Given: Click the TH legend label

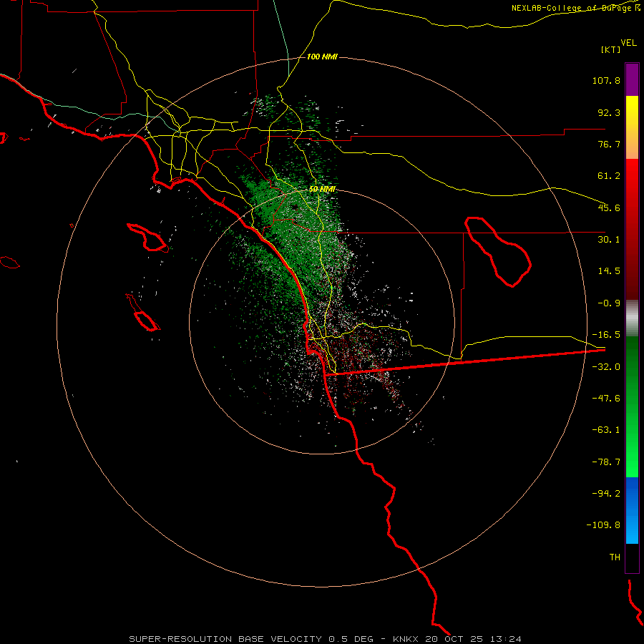Looking at the screenshot, I should click(615, 557).
